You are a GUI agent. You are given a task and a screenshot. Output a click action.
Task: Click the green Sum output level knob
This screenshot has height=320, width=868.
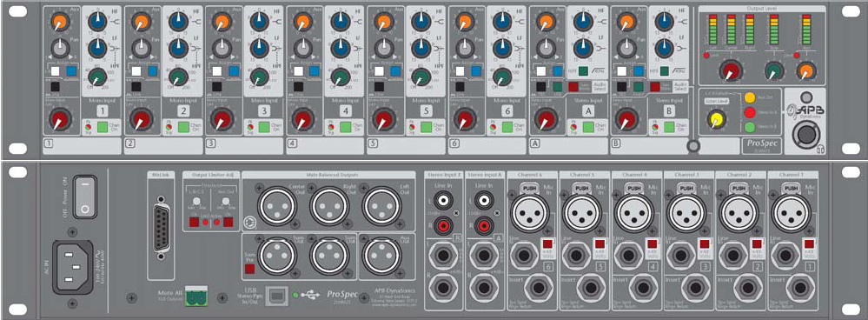pyautogui.click(x=774, y=70)
